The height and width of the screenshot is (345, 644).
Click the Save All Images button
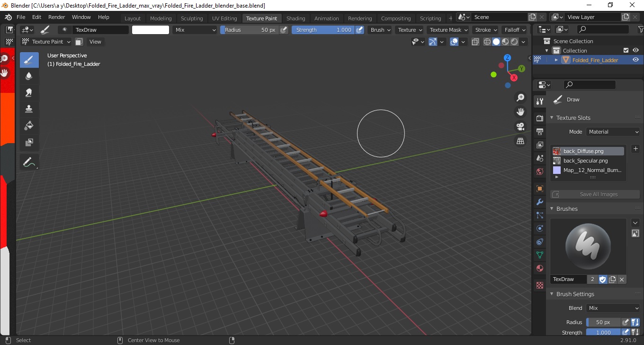595,194
